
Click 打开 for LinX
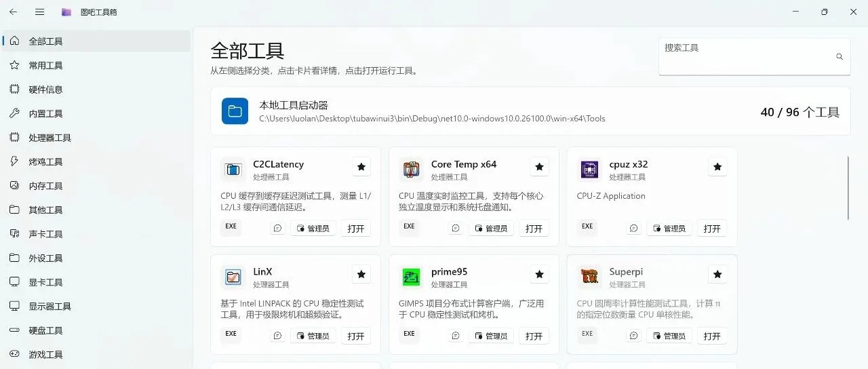356,336
